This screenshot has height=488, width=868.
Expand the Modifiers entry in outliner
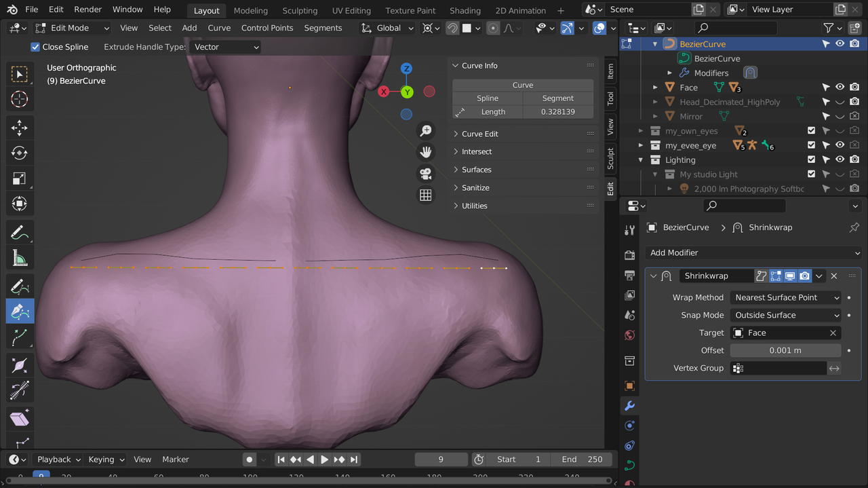tap(670, 73)
